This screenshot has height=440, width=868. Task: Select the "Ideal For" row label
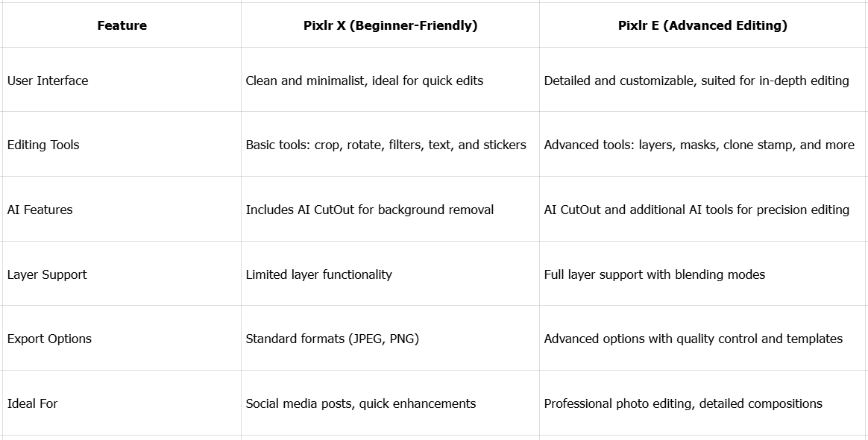click(x=32, y=403)
